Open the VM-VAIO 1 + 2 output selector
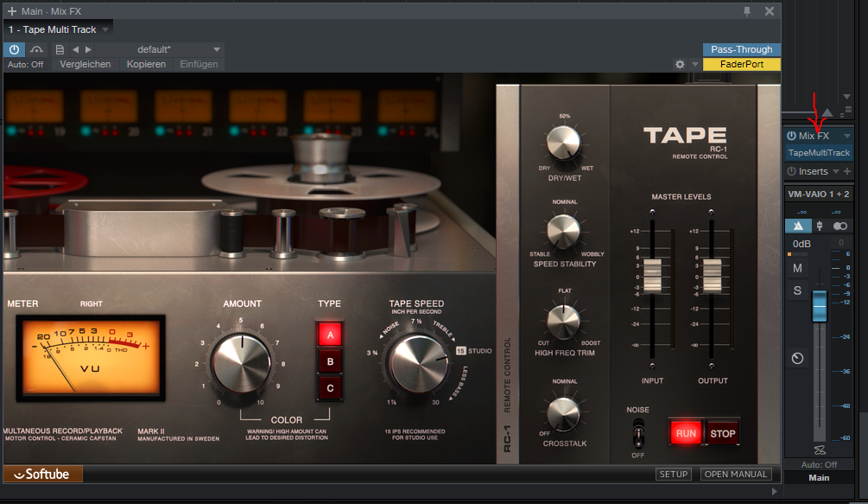Viewport: 868px width, 504px height. click(x=819, y=194)
